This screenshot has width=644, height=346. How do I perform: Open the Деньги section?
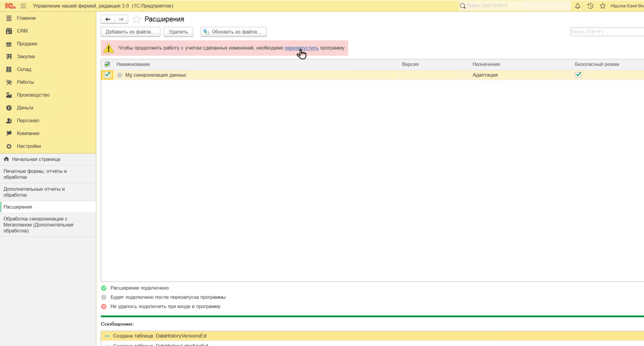(25, 108)
